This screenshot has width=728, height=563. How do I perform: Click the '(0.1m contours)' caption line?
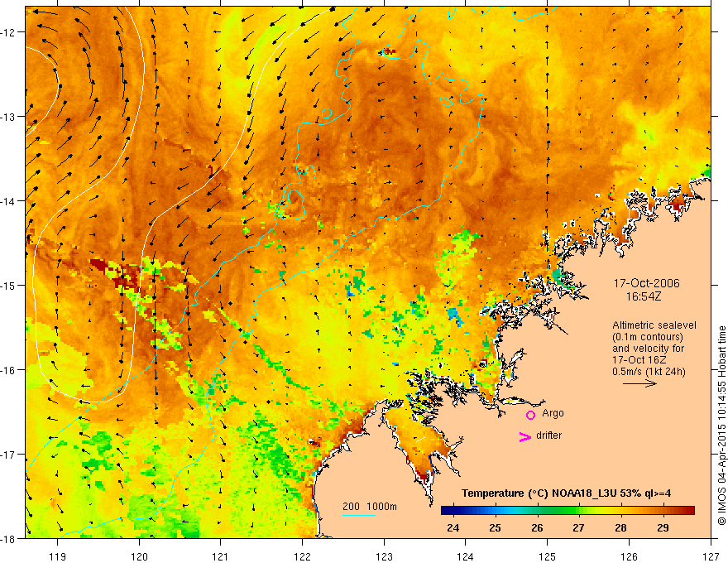[x=648, y=336]
